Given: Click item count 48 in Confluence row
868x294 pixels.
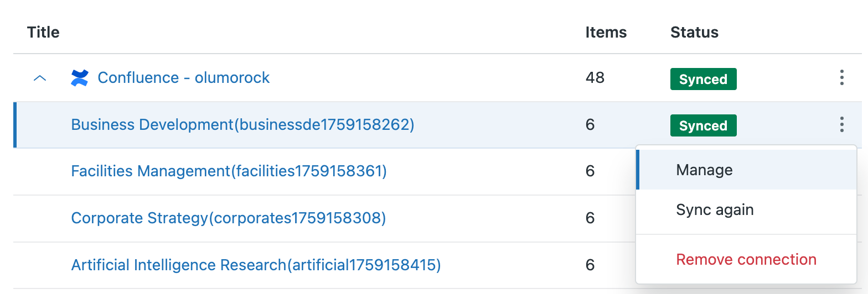Looking at the screenshot, I should click(x=595, y=78).
